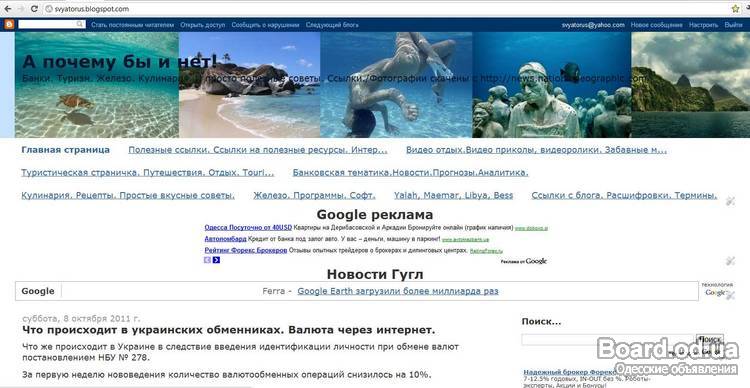
Task: Click the browser address bar URL
Action: [92, 9]
